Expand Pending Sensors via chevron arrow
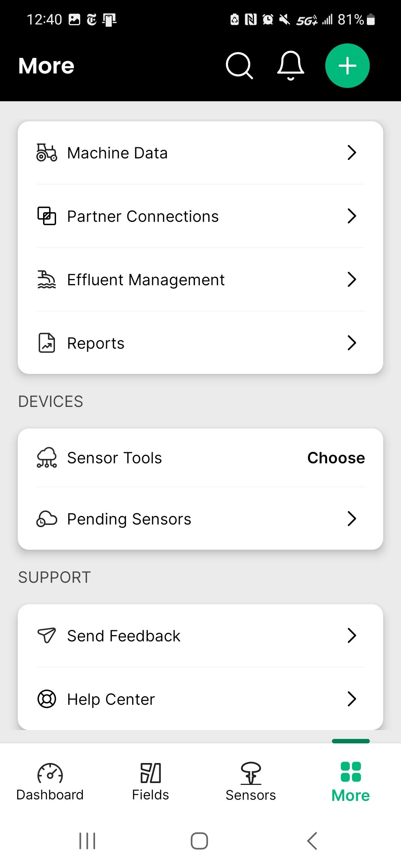This screenshot has height=868, width=401. (352, 519)
